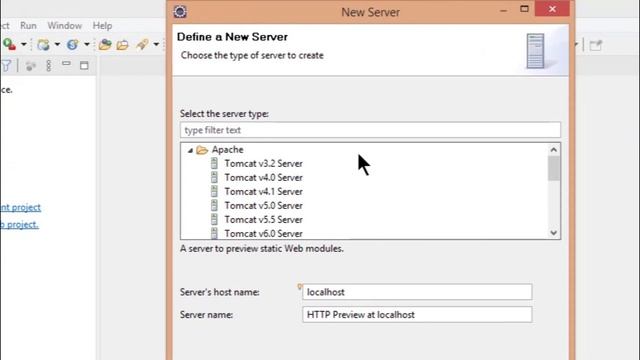The image size is (640, 360).
Task: Click the Eclipse icon in New Server title bar
Action: point(180,11)
